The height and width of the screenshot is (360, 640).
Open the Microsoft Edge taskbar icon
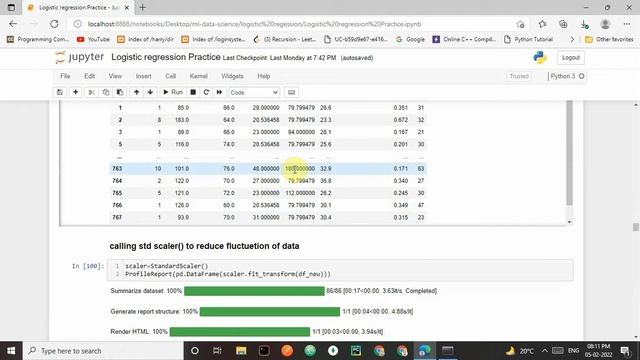click(x=424, y=351)
